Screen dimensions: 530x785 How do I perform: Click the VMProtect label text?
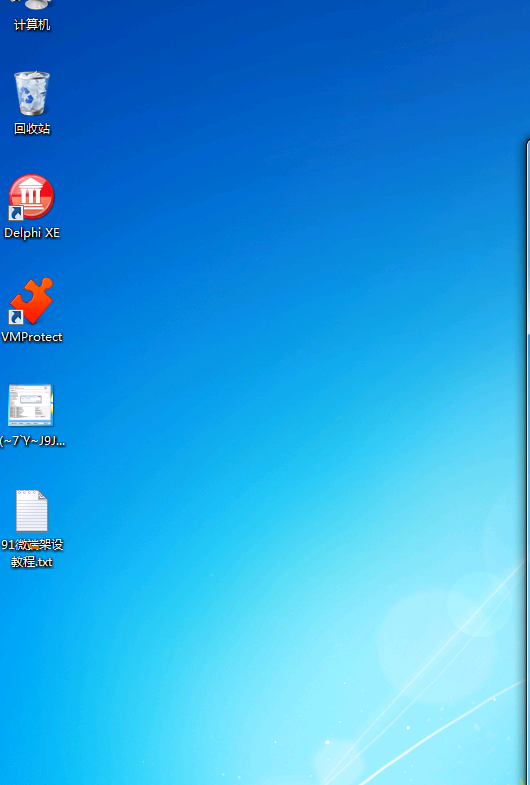32,337
